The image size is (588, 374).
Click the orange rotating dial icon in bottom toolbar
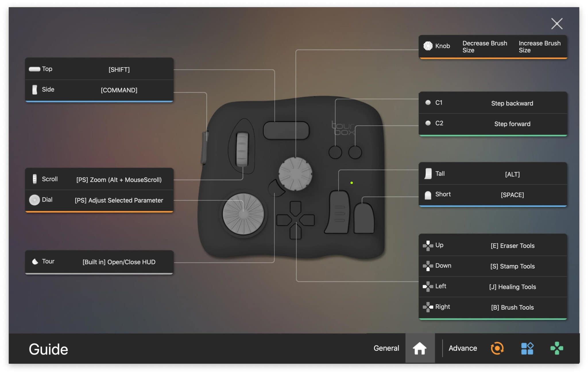pos(497,348)
